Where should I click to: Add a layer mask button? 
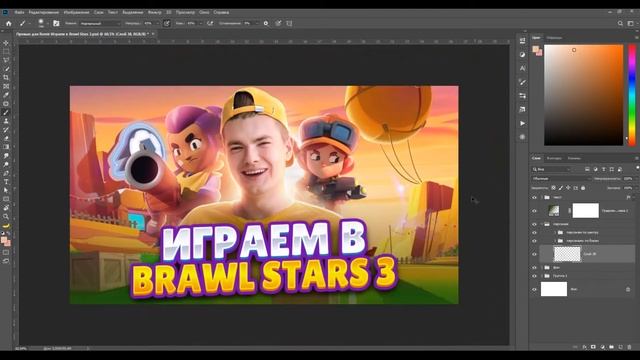pos(593,347)
